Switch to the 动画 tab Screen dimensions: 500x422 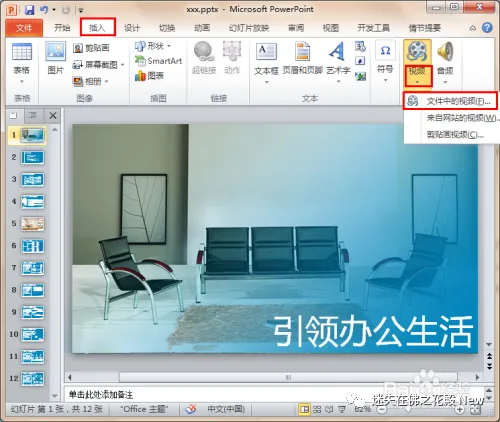[x=202, y=28]
